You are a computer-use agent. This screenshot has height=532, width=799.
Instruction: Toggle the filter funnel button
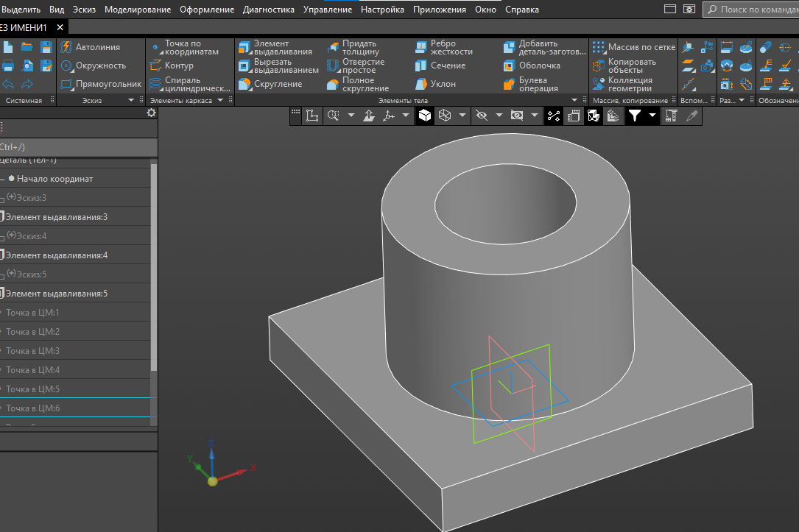click(x=634, y=116)
